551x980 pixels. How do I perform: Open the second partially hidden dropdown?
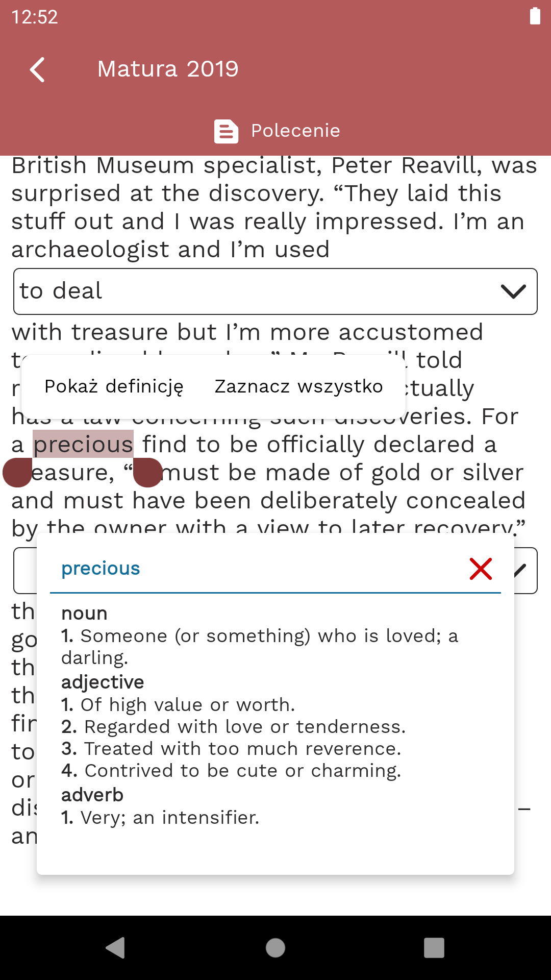point(525,571)
